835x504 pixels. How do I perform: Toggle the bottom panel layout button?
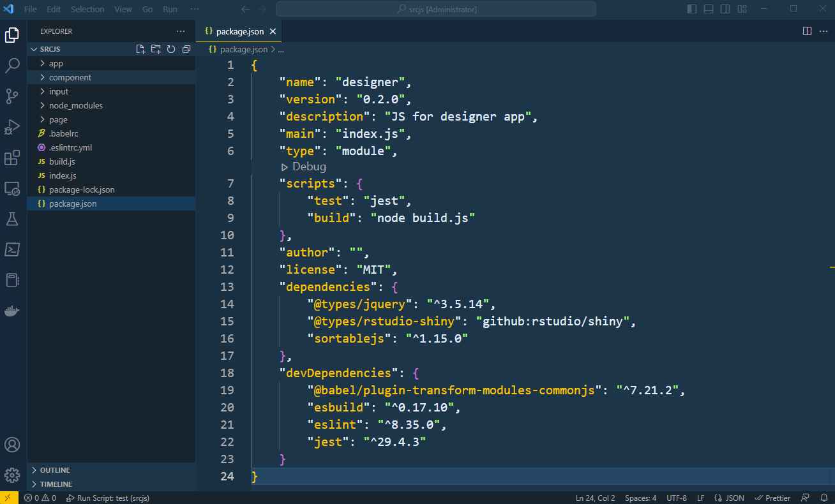[x=709, y=9]
